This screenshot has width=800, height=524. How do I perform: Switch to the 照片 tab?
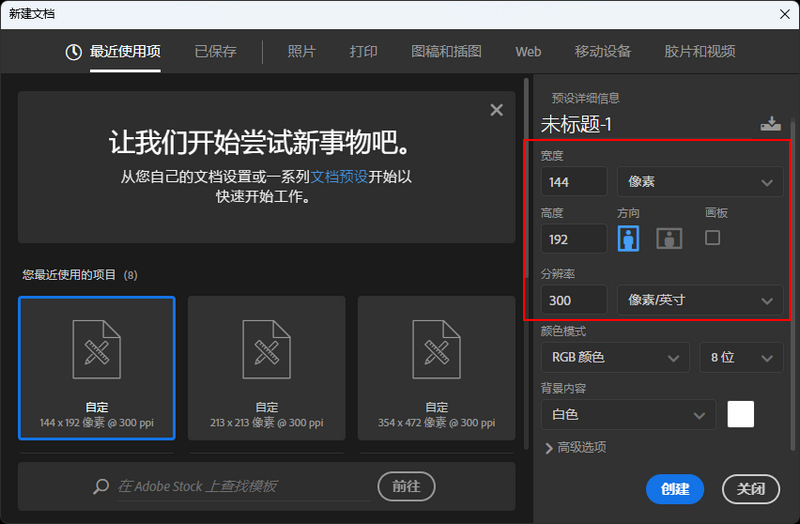click(301, 52)
